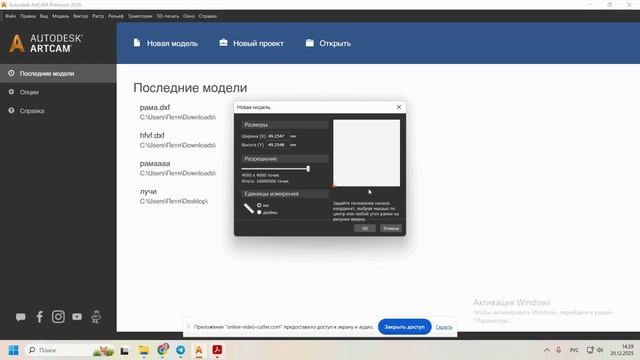This screenshot has width=640, height=360.
Task: Open the Справка menu in menu bar
Action: 208,16
